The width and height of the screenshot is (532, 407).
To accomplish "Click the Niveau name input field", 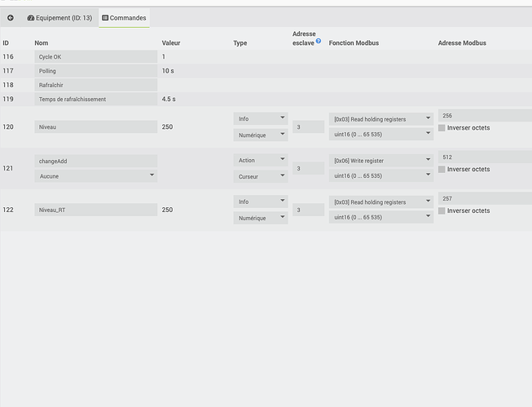I will pyautogui.click(x=96, y=126).
